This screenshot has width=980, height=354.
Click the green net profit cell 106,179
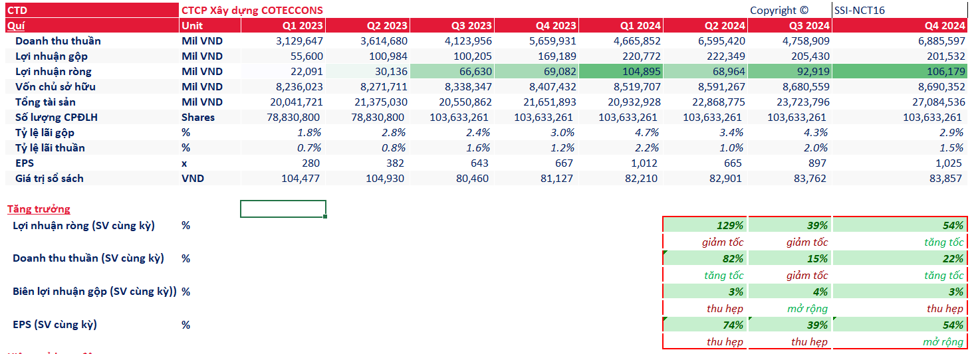[x=900, y=72]
